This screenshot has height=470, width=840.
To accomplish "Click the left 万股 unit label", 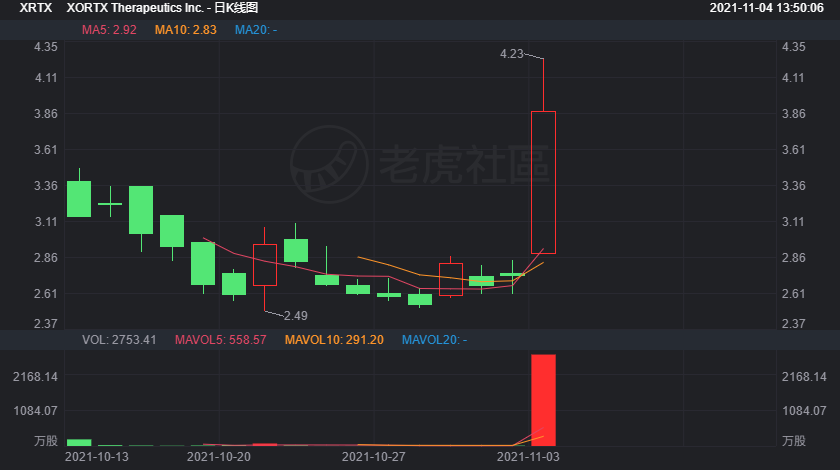I will click(x=46, y=441).
